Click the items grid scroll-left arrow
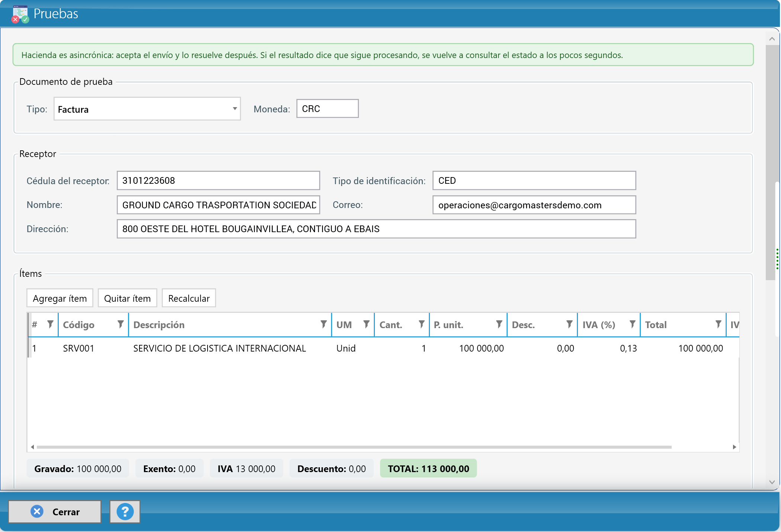The height and width of the screenshot is (532, 781). pyautogui.click(x=32, y=447)
